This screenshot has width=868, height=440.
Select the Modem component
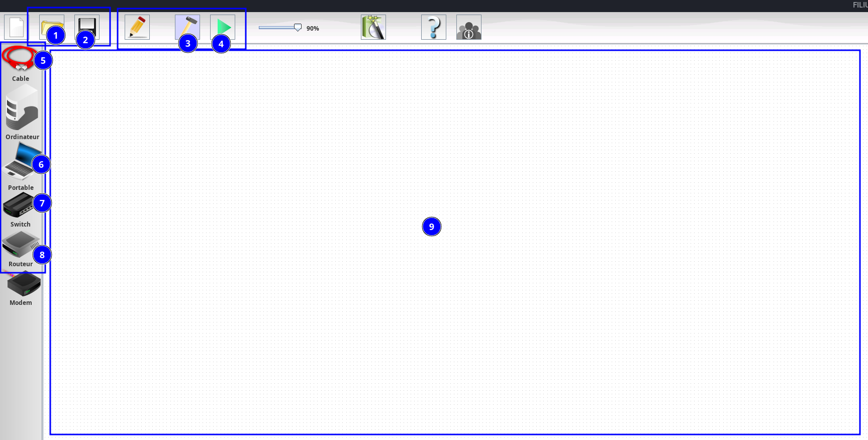[21, 288]
